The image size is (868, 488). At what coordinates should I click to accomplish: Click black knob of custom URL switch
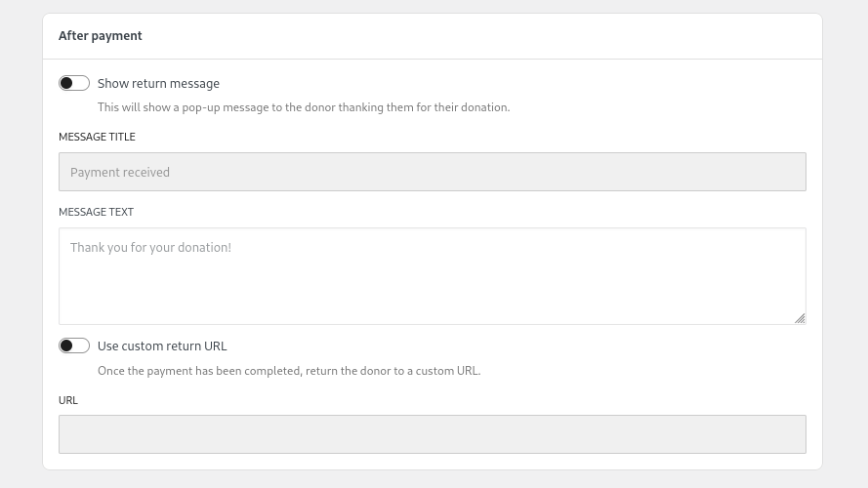point(66,346)
